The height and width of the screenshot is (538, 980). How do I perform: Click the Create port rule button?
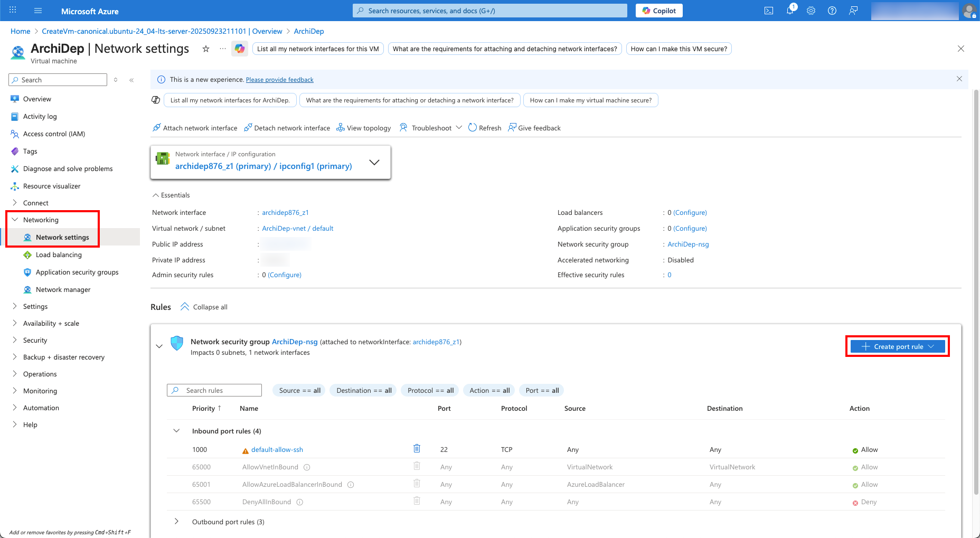click(x=897, y=346)
